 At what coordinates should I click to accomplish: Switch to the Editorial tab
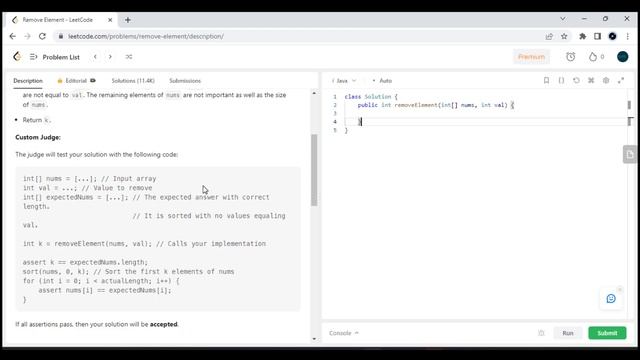pyautogui.click(x=76, y=81)
